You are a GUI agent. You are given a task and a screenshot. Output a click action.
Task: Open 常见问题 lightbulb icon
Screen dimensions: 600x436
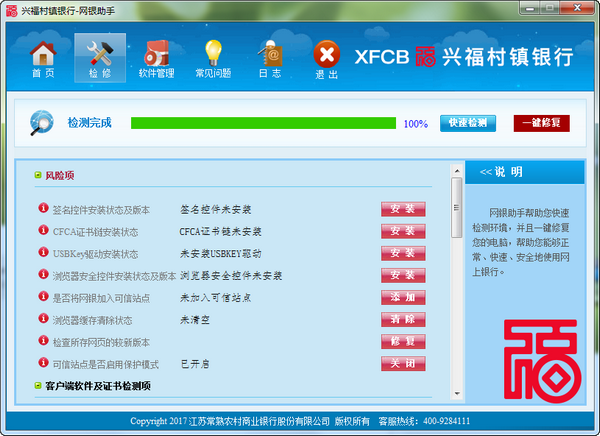(x=213, y=59)
